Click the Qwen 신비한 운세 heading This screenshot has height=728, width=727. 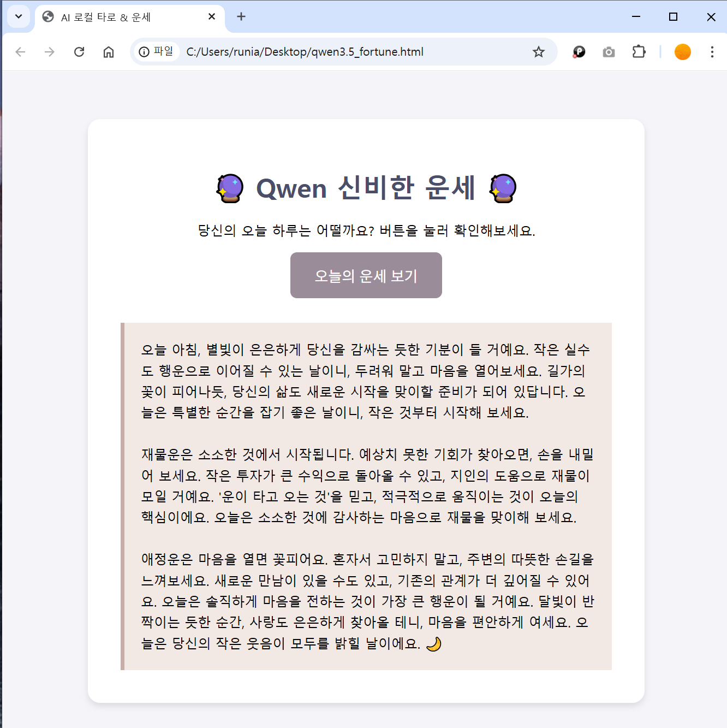(x=366, y=188)
